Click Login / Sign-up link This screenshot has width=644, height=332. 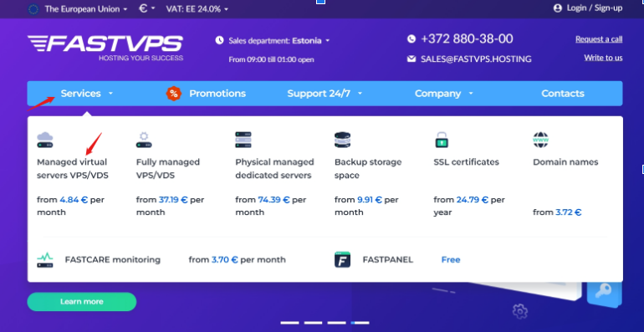click(595, 8)
